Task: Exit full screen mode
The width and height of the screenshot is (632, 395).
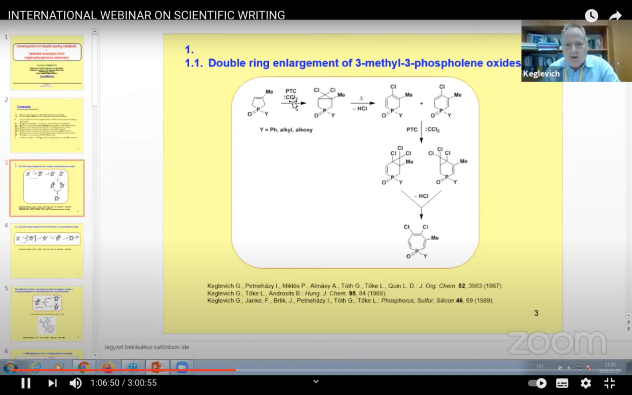Action: [x=610, y=383]
